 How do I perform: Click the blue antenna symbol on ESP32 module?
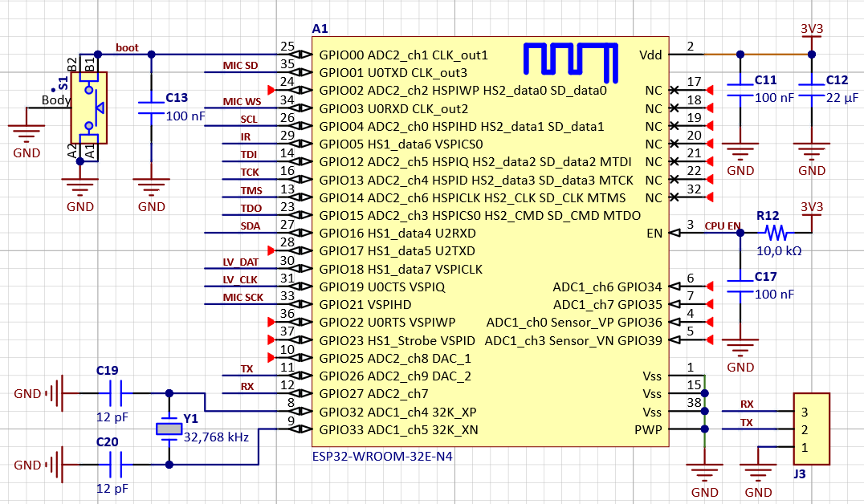click(570, 63)
